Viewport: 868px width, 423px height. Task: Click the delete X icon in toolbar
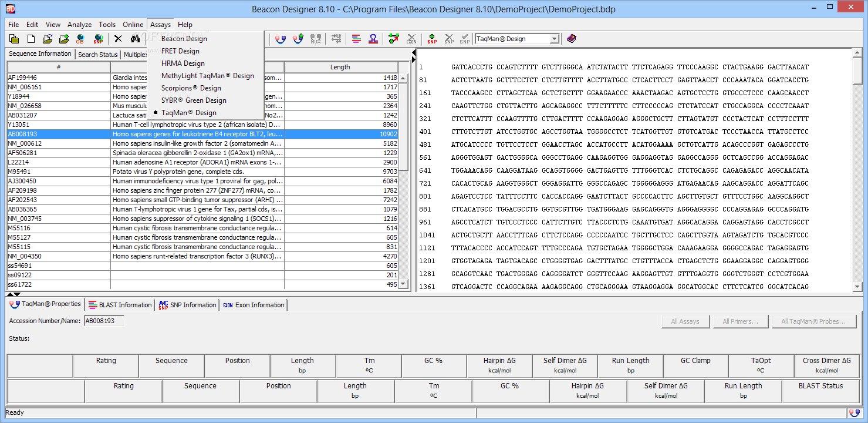[118, 39]
